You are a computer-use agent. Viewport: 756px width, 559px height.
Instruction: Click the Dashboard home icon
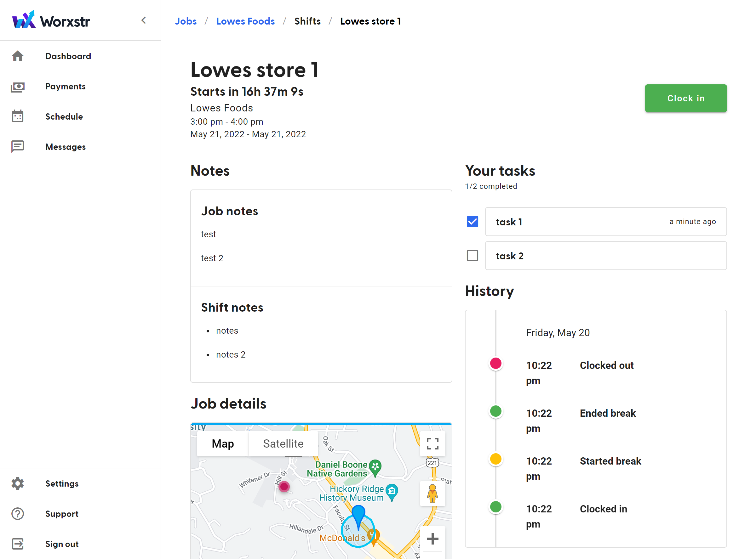(18, 56)
